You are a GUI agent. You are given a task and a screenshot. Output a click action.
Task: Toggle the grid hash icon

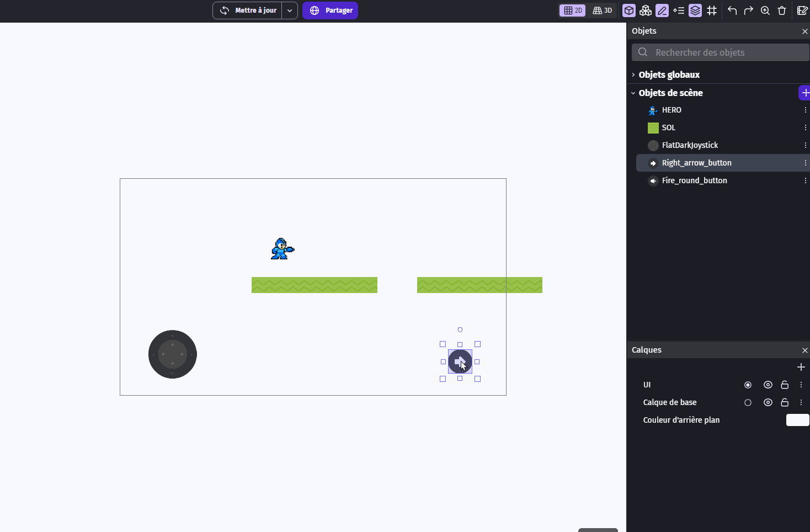(712, 10)
